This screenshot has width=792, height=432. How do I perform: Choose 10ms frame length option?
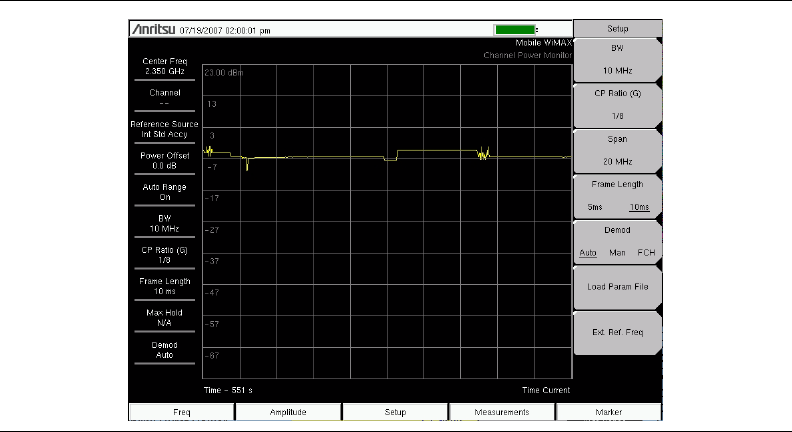point(639,207)
